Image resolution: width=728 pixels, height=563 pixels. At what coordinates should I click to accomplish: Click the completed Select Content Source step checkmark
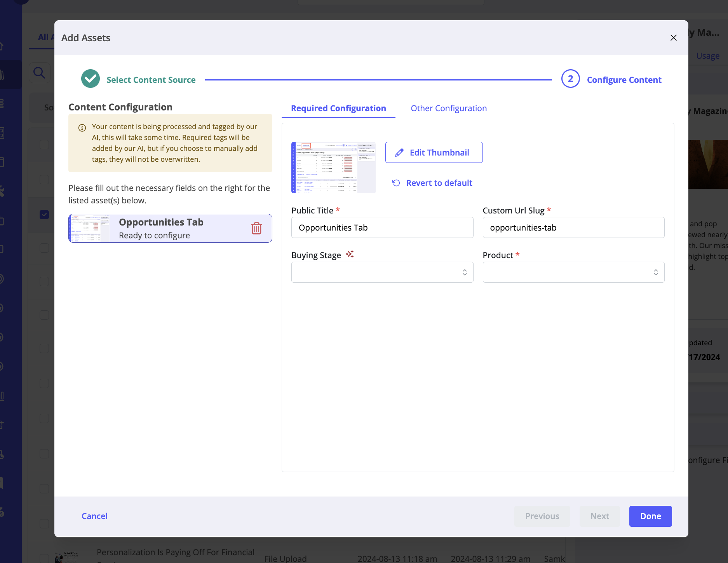click(90, 79)
